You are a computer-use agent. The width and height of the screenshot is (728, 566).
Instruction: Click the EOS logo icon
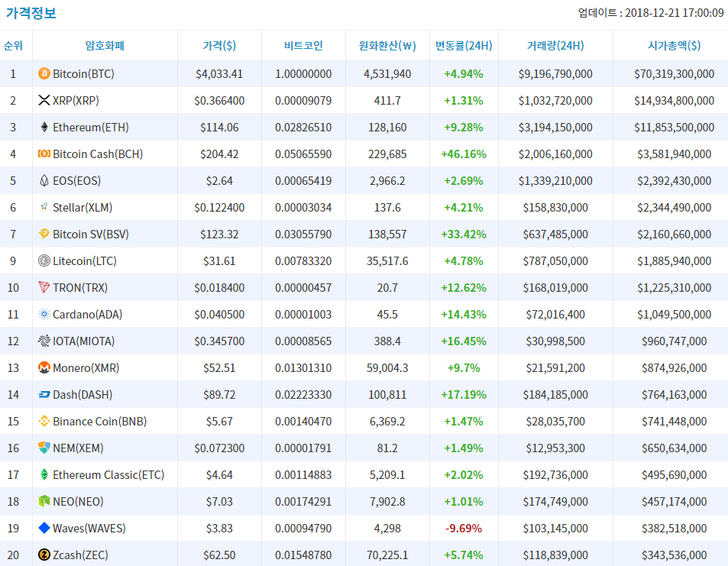click(44, 180)
